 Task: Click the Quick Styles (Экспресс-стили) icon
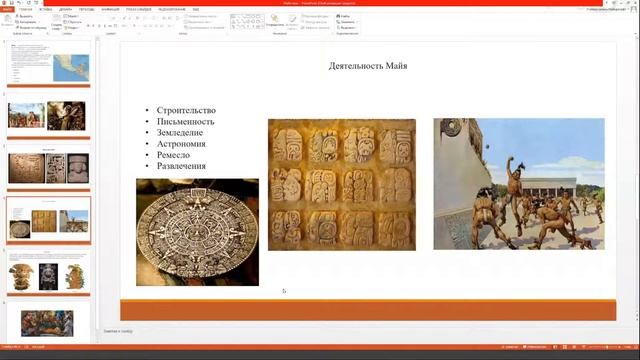[x=292, y=18]
